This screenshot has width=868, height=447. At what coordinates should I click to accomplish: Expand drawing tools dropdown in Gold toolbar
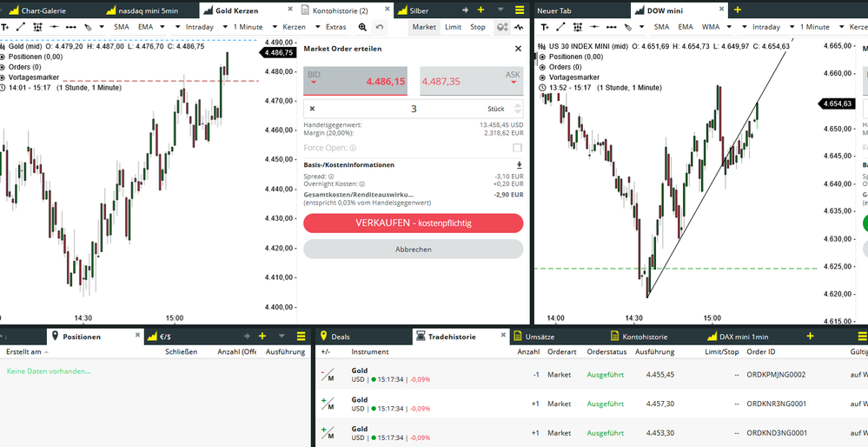(103, 27)
